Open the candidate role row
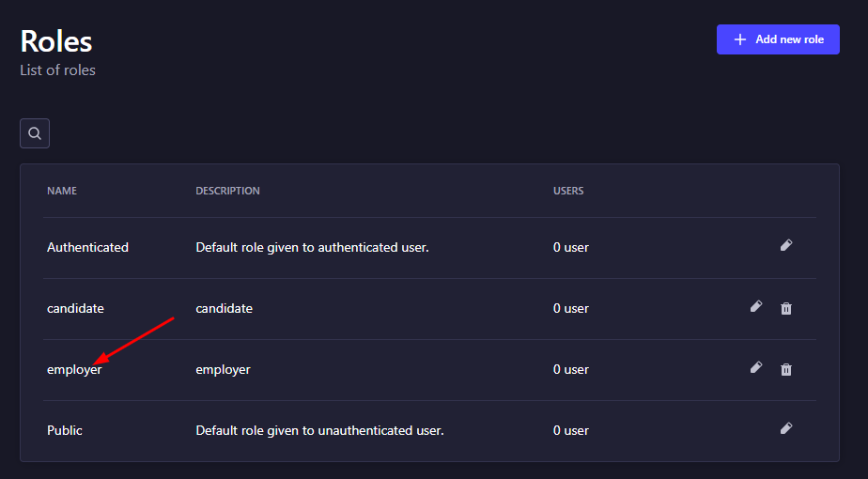 pyautogui.click(x=429, y=309)
